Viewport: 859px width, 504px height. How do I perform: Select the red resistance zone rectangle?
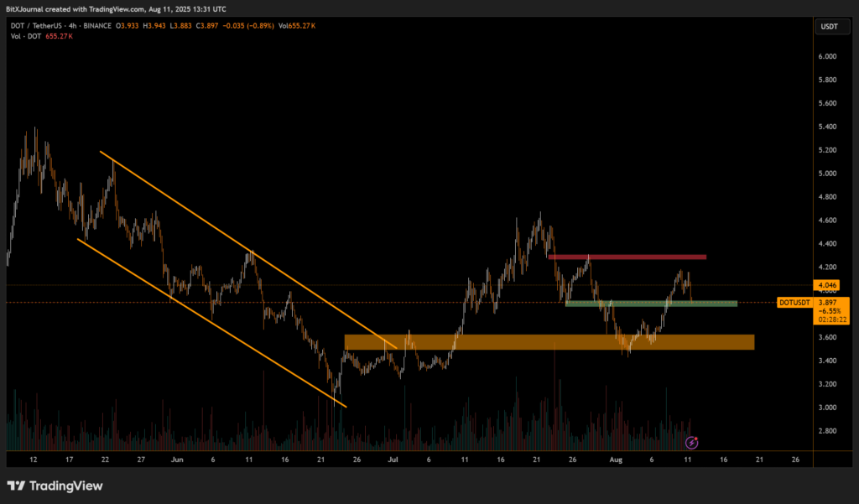pos(627,257)
